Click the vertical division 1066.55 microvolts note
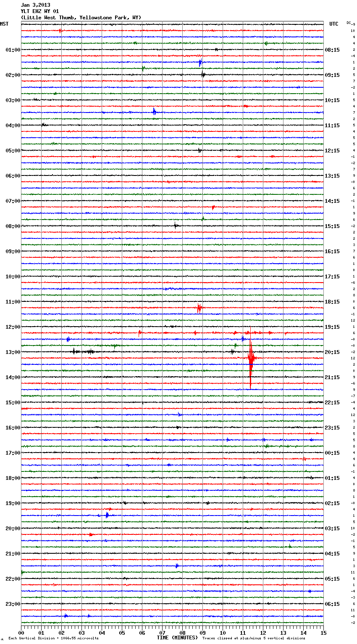 (53, 638)
